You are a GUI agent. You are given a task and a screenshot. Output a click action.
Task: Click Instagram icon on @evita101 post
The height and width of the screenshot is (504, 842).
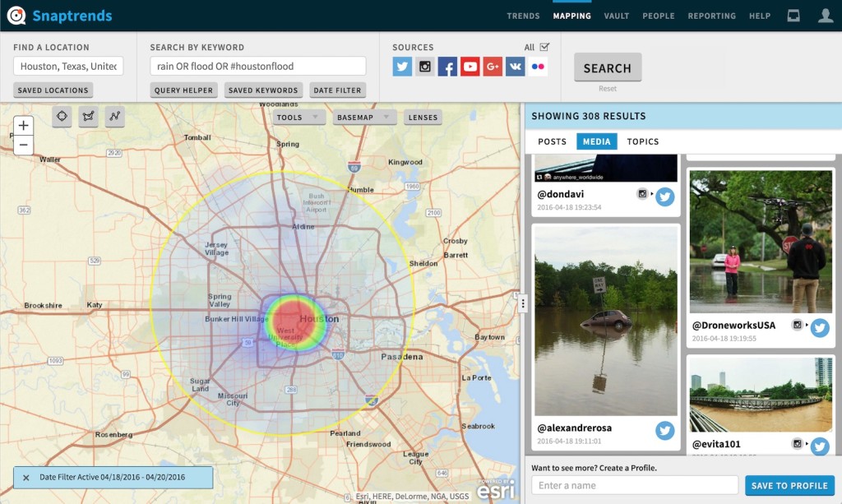pos(798,443)
